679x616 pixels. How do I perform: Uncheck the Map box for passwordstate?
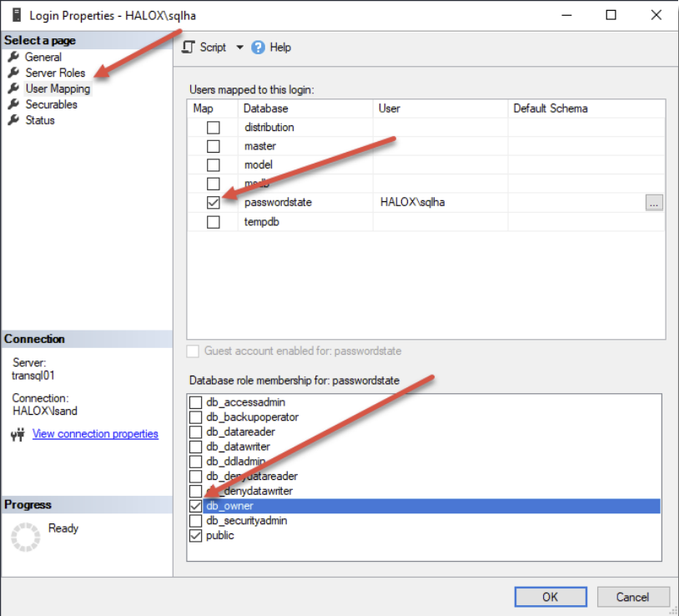(213, 202)
